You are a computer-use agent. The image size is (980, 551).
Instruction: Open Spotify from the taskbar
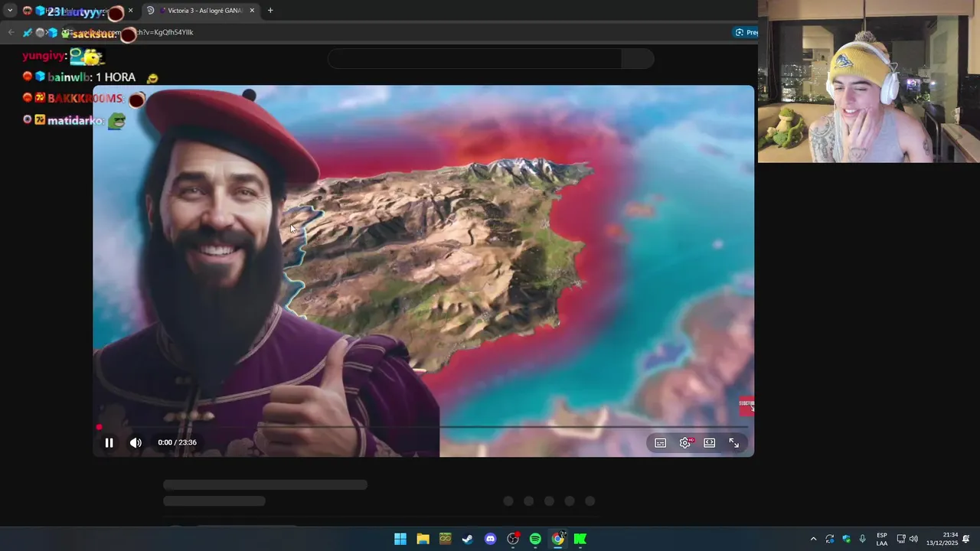pyautogui.click(x=535, y=539)
